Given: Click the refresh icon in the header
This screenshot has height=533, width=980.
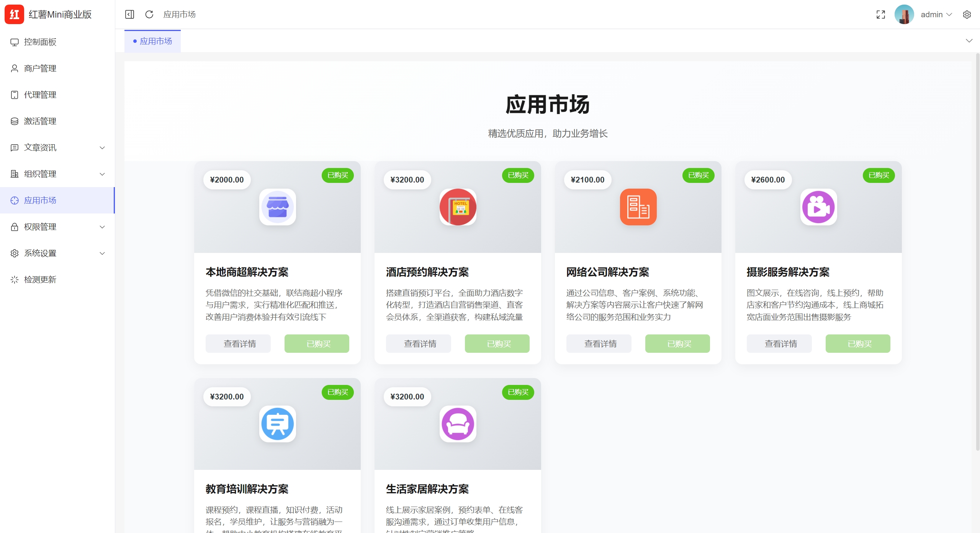Looking at the screenshot, I should pos(149,15).
